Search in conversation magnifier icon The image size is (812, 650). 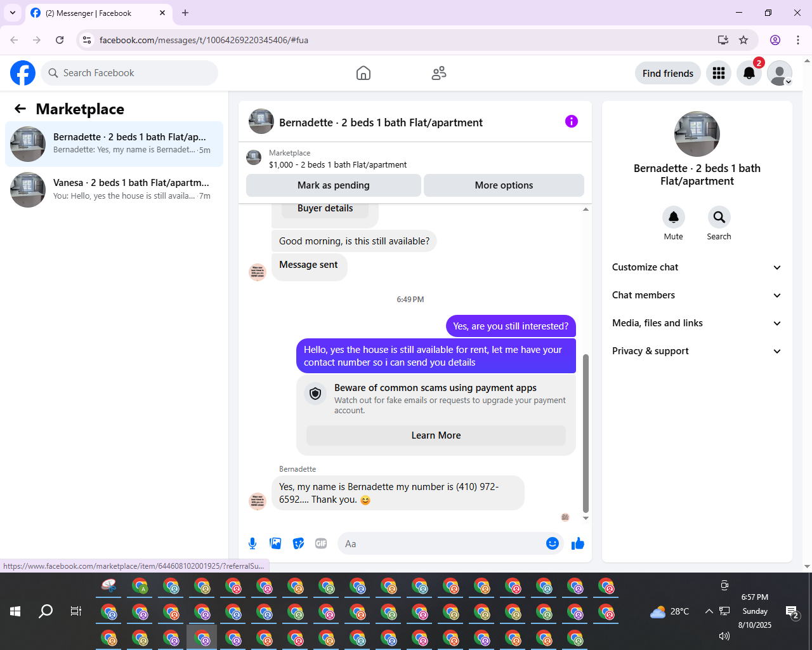click(x=719, y=217)
